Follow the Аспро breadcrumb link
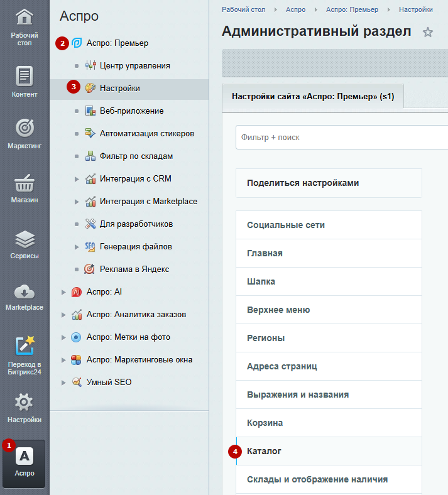The width and height of the screenshot is (448, 495). click(295, 9)
